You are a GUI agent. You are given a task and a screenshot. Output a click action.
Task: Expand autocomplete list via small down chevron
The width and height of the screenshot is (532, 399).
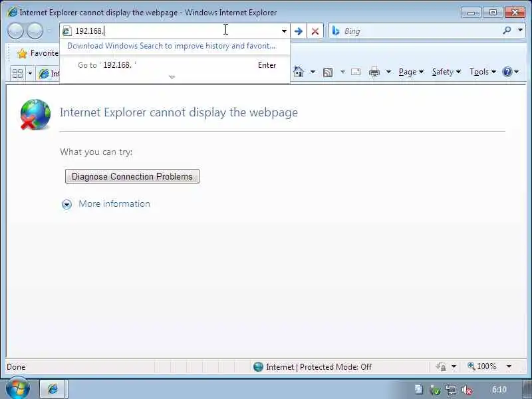pyautogui.click(x=172, y=77)
